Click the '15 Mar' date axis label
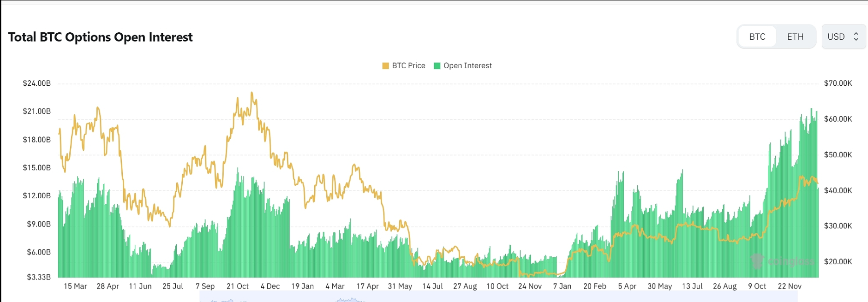 [75, 286]
